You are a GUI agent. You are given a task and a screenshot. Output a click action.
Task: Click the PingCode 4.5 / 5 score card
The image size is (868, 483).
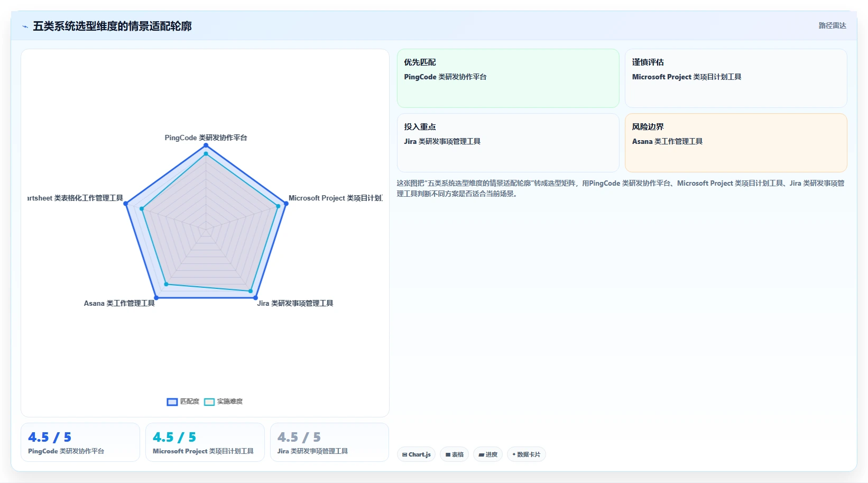click(80, 442)
